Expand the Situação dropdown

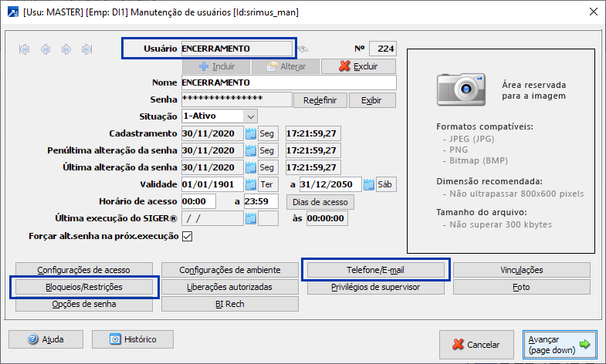click(x=250, y=116)
